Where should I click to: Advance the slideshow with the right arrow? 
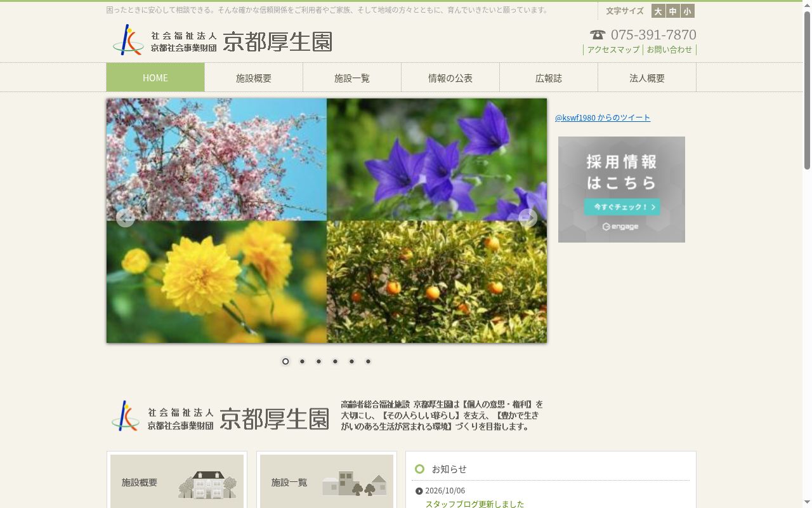tap(528, 218)
